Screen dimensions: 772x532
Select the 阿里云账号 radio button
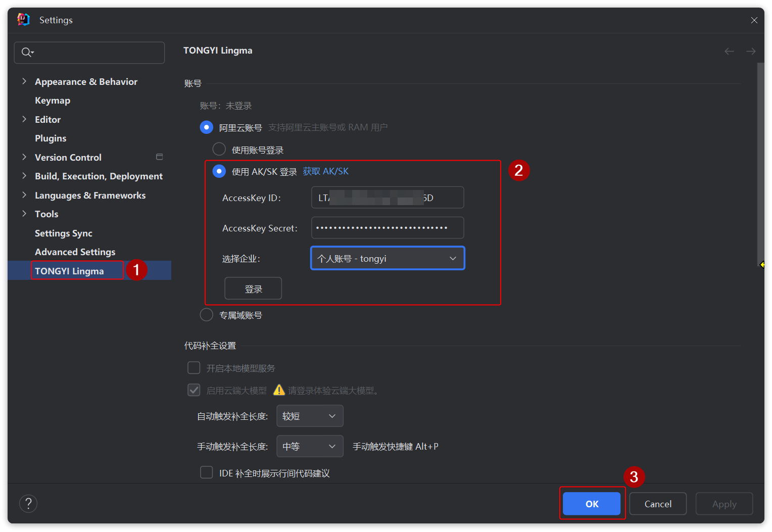(206, 127)
